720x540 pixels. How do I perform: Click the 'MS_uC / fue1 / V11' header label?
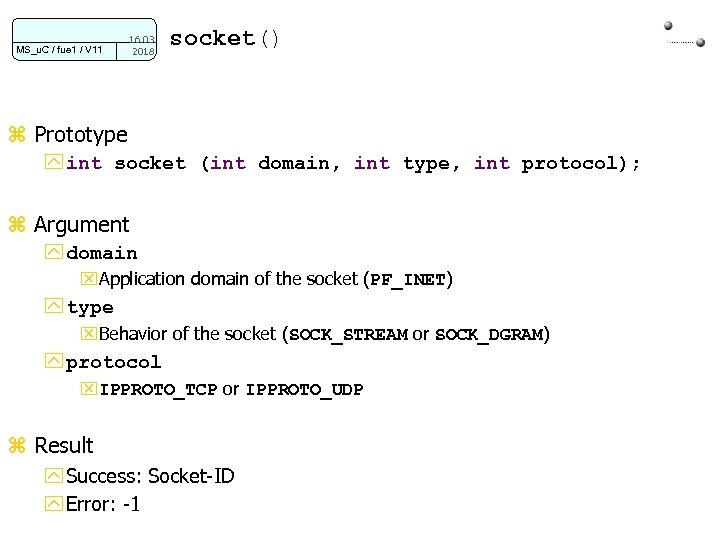click(59, 49)
